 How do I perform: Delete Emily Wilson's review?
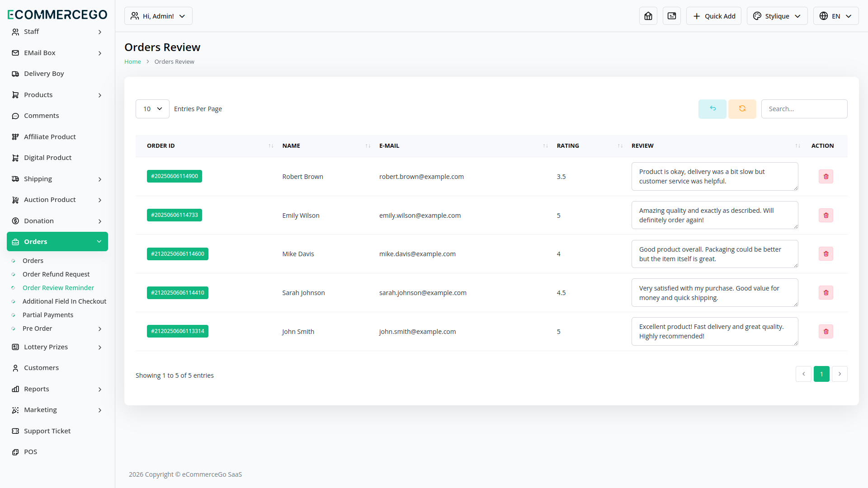(826, 215)
